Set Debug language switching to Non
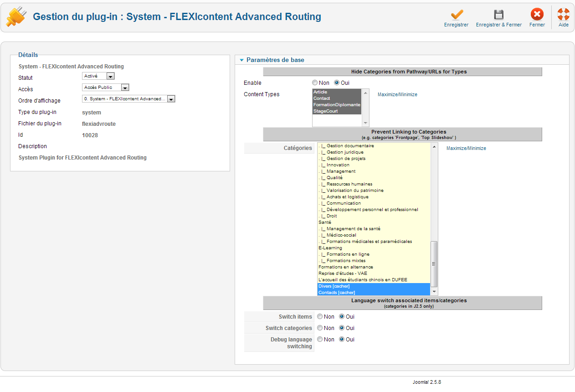Screen dimensions: 575x392 click(x=320, y=340)
